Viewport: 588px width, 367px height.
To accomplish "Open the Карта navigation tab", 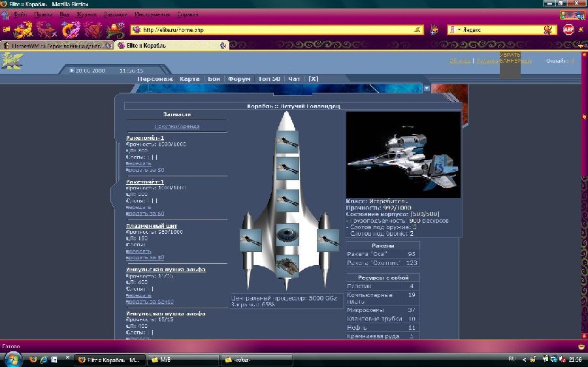I will tap(189, 79).
